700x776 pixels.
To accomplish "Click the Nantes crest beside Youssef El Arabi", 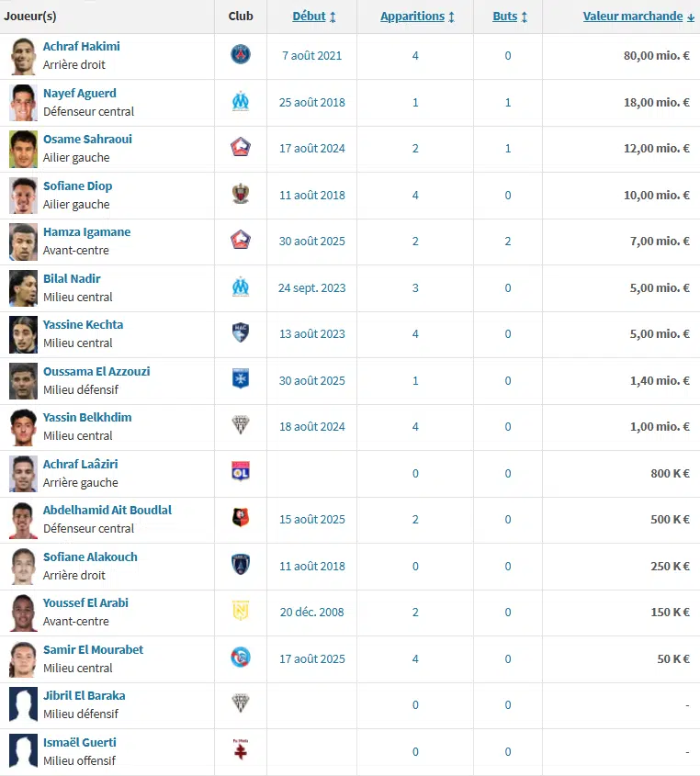I will (x=241, y=612).
